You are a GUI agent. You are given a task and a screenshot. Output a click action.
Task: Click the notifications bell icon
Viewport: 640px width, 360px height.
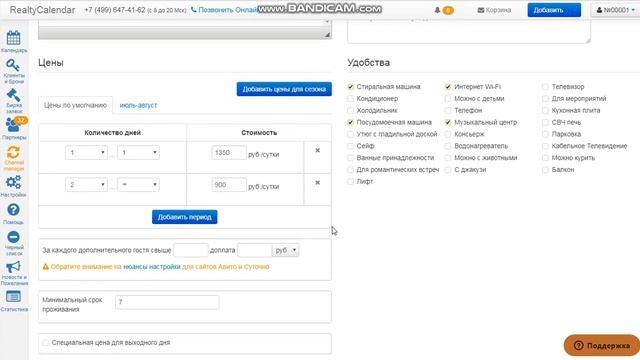437,10
